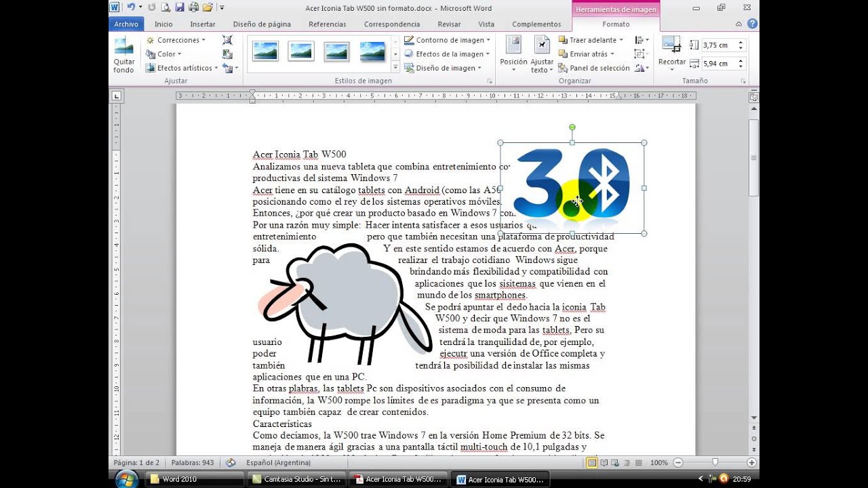Screen dimensions: 868x488
Task: Click the Save icon in quick access toolbar
Action: pos(180,7)
